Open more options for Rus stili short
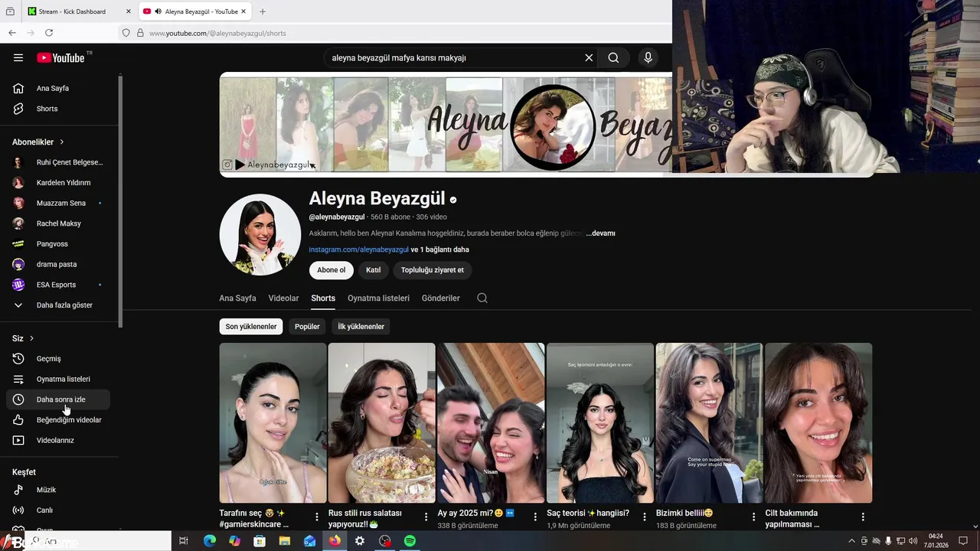This screenshot has width=980, height=551. click(x=426, y=517)
